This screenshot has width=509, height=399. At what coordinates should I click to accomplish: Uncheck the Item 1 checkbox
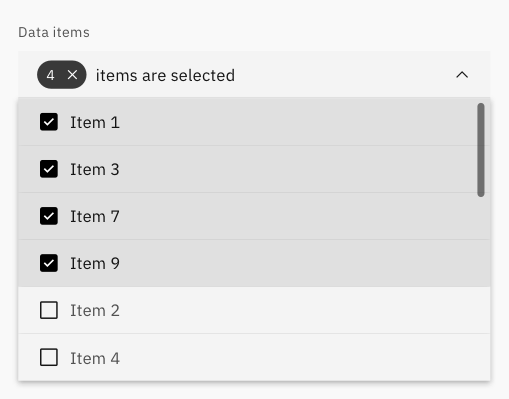(x=49, y=122)
